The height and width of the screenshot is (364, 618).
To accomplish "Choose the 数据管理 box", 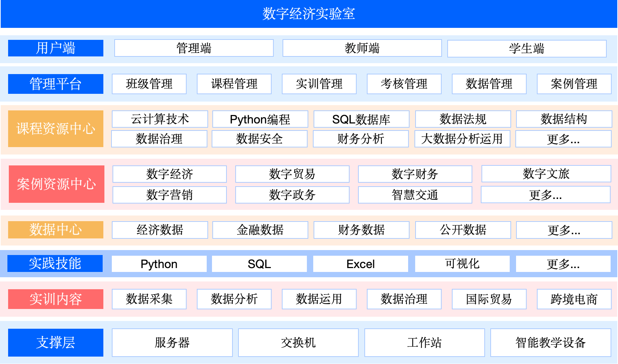I will [489, 84].
